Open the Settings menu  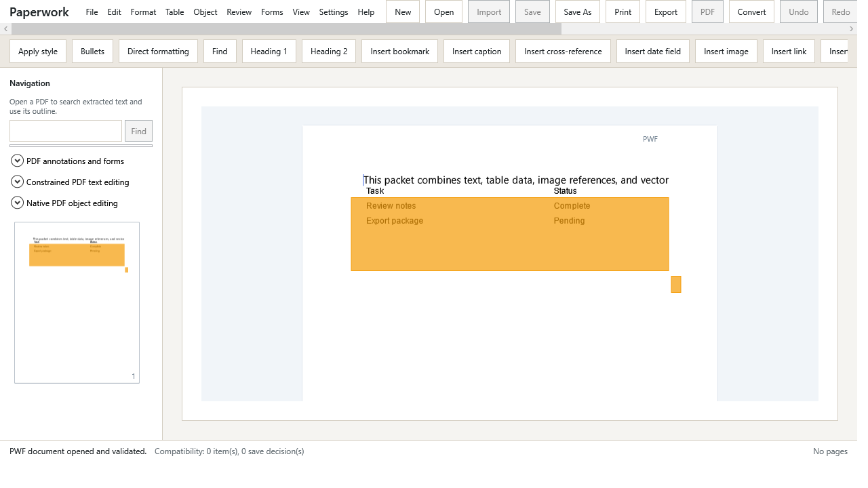tap(334, 12)
